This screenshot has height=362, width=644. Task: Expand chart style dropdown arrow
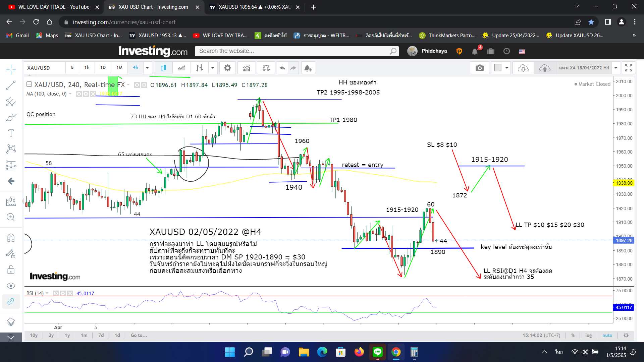213,68
